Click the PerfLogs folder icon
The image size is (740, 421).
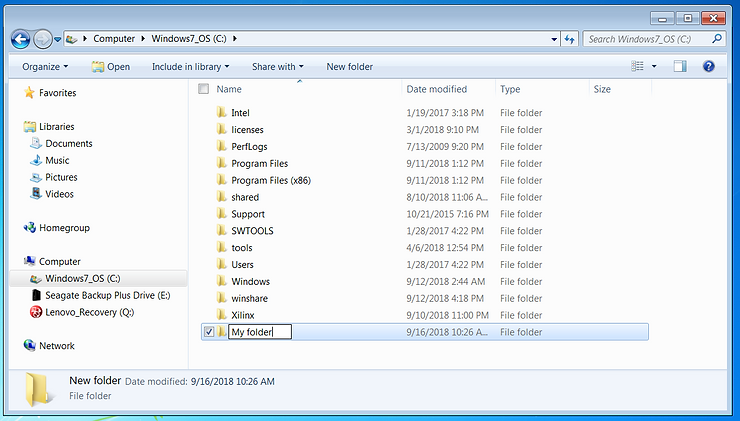pyautogui.click(x=221, y=146)
